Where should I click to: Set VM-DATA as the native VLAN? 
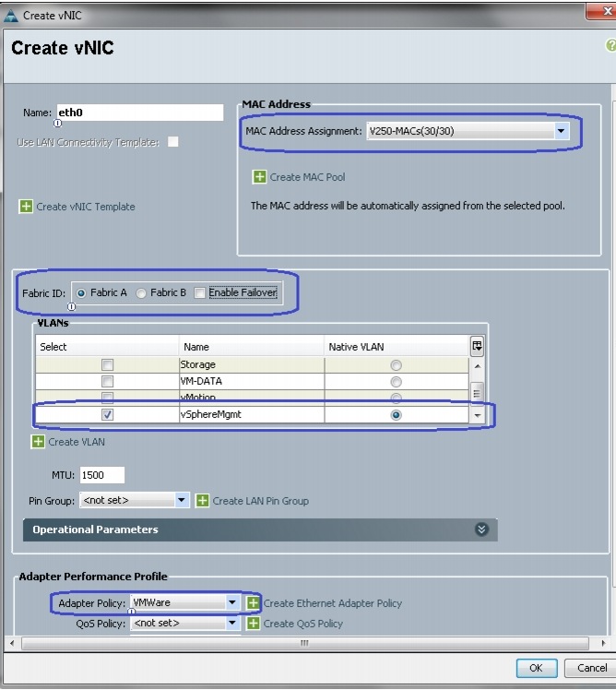tap(396, 382)
